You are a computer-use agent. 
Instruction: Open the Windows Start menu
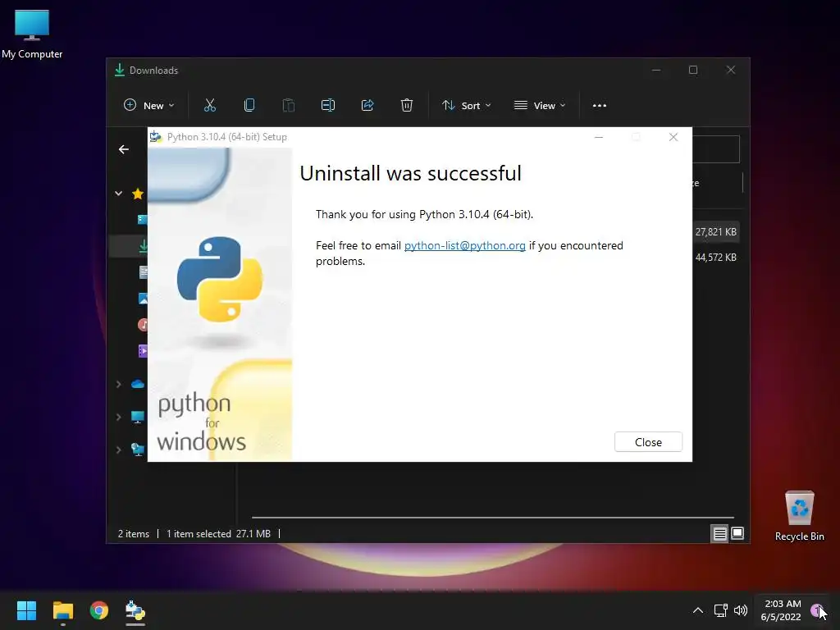tap(26, 610)
